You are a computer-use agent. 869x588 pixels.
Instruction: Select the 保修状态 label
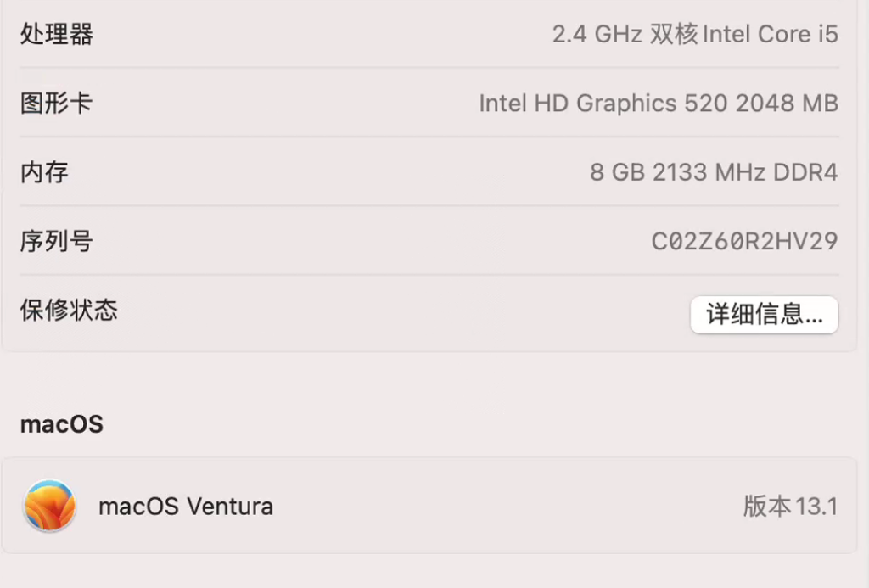(69, 310)
